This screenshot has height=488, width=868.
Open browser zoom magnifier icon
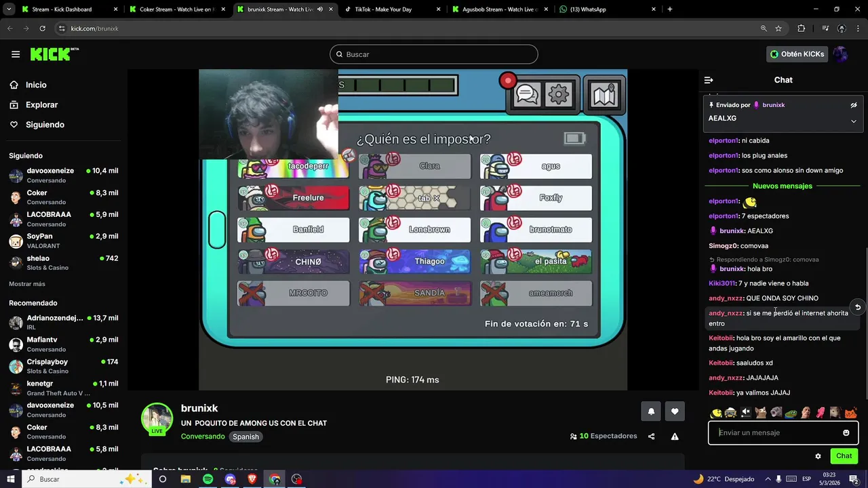tap(764, 28)
